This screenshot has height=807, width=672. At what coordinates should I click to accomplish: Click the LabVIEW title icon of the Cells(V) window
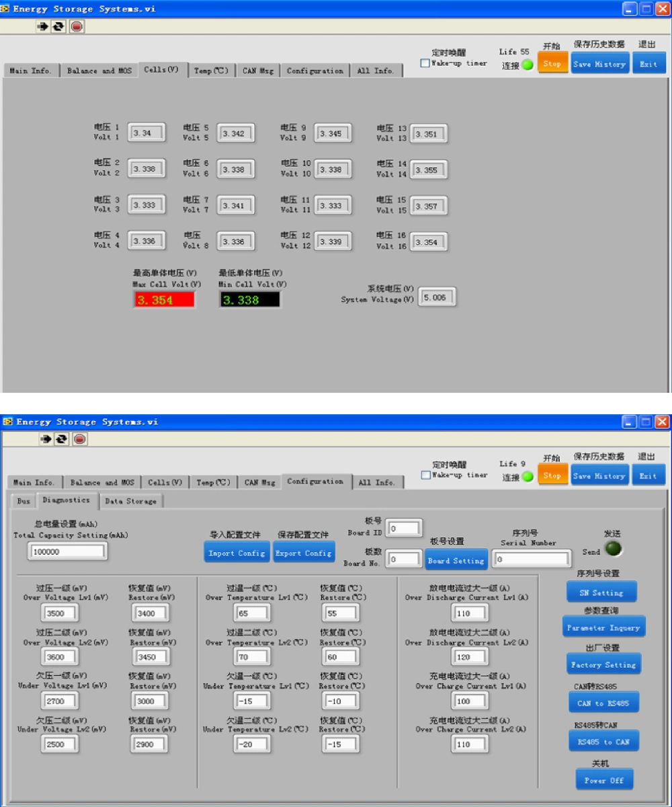6,9
